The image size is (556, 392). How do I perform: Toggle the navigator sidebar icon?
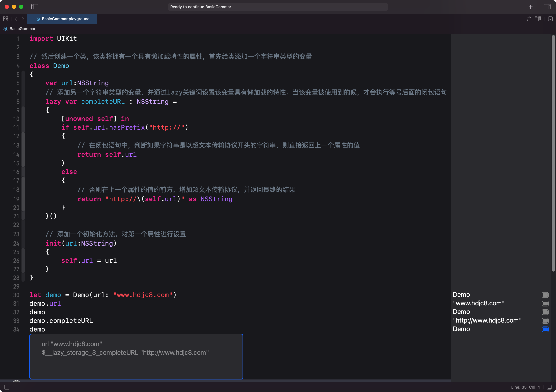pyautogui.click(x=35, y=7)
